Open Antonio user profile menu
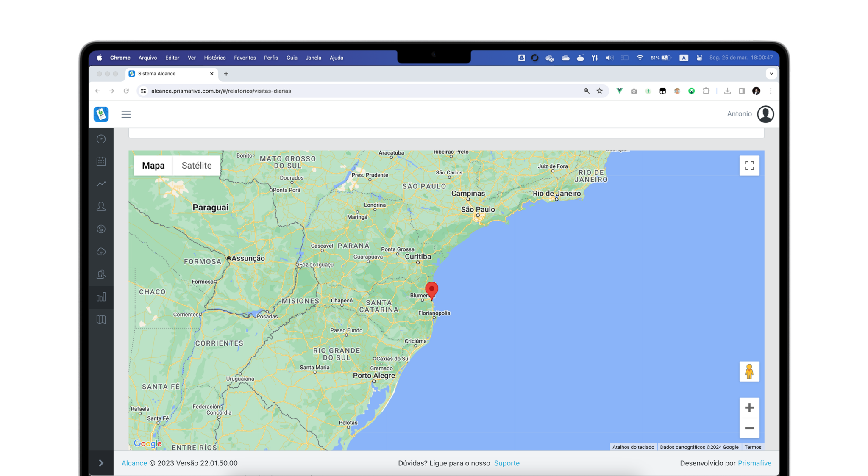The width and height of the screenshot is (868, 476). 765,114
